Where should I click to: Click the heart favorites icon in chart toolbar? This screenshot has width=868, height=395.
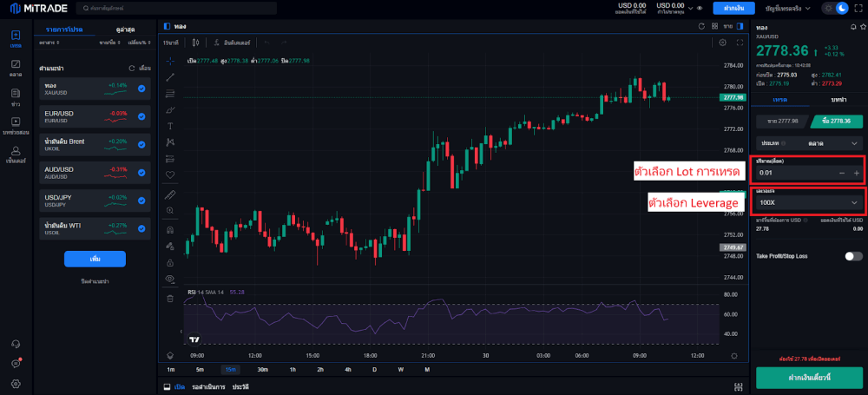(170, 174)
